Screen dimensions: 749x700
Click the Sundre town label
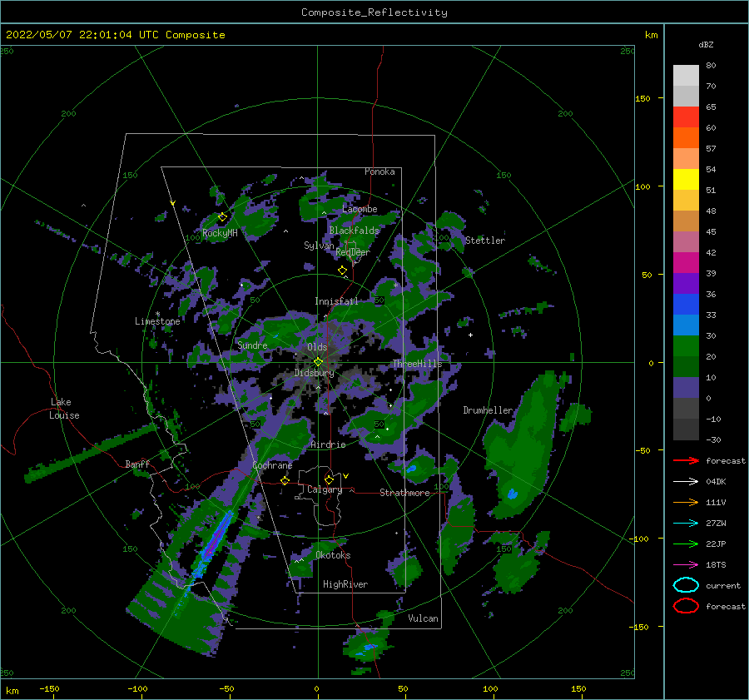point(252,345)
